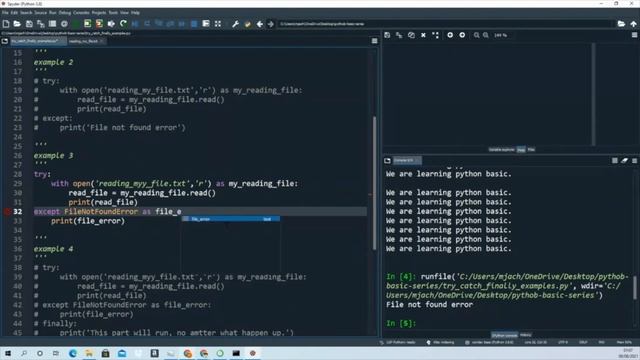Open the symbol finder @ icon

[64, 24]
